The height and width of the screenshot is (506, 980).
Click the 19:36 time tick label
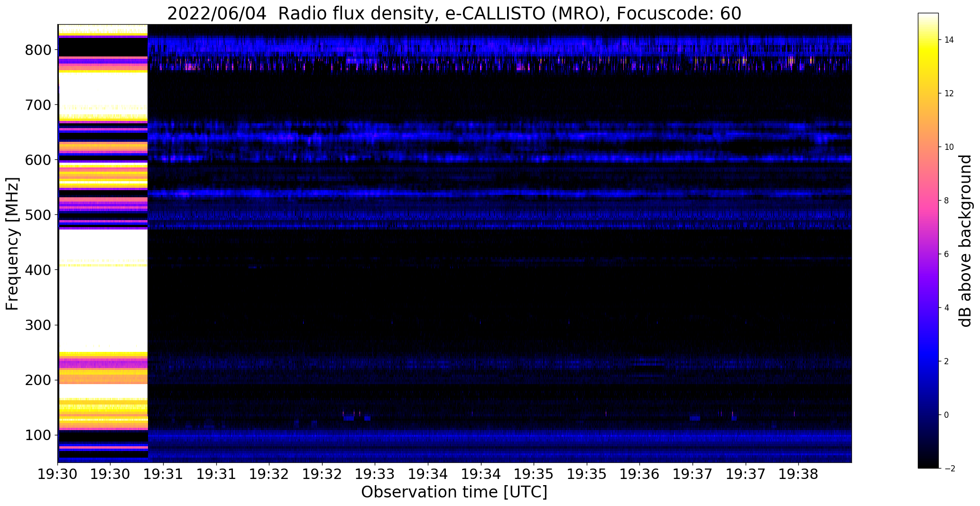[x=640, y=474]
